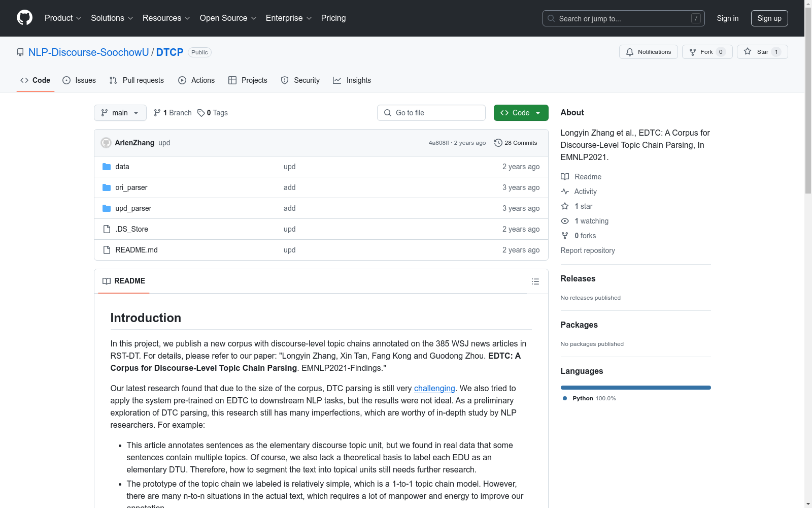This screenshot has height=508, width=812.
Task: Open the main branch selector dropdown
Action: click(120, 113)
